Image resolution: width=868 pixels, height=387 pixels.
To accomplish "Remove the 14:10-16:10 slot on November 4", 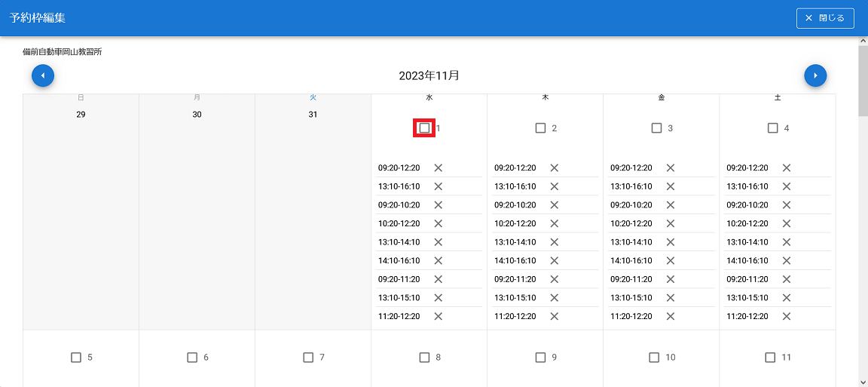I will (786, 260).
